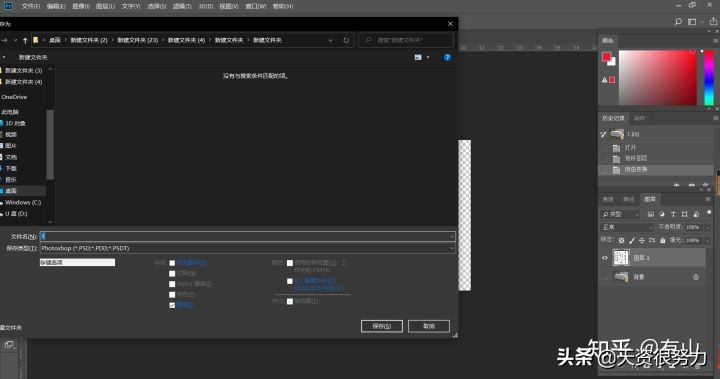This screenshot has width=720, height=379.
Task: Filter layers by pixel layer icon
Action: click(x=651, y=214)
